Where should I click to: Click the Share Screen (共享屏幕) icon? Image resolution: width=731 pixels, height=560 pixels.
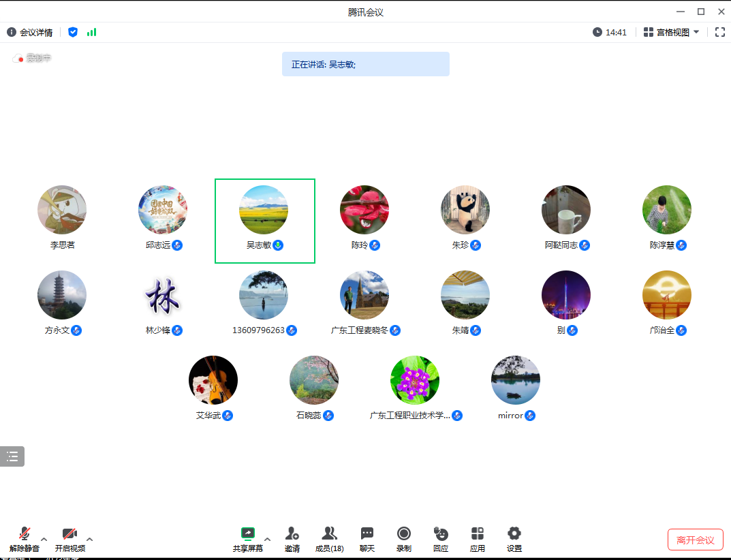248,533
